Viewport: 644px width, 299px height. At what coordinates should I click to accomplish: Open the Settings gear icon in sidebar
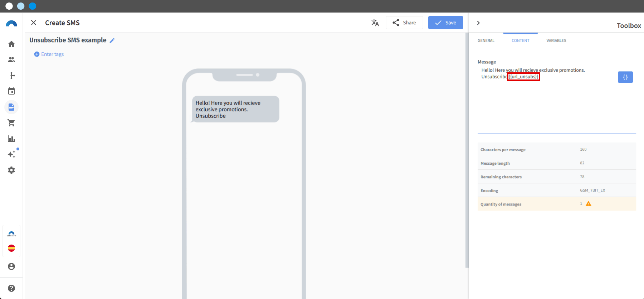coord(11,170)
